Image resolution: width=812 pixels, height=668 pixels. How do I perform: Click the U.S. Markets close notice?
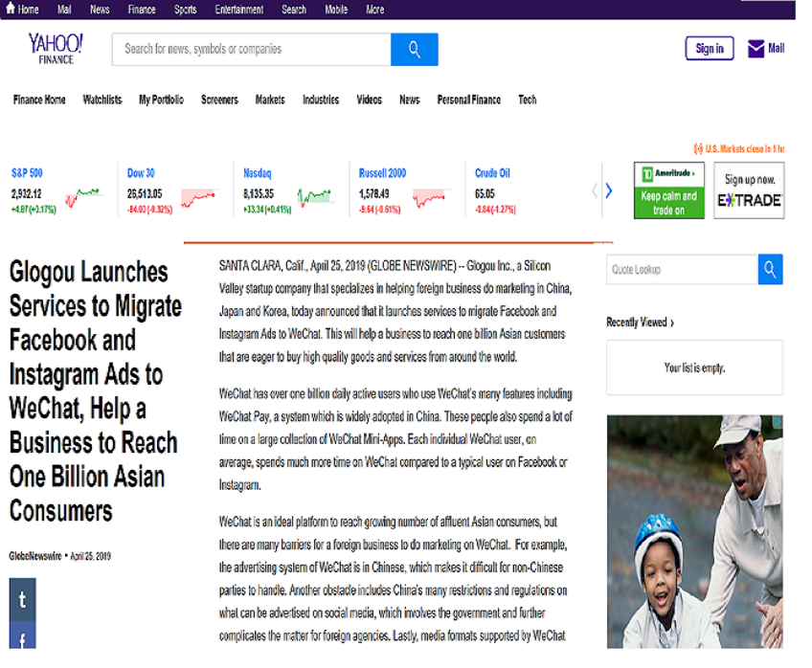pyautogui.click(x=739, y=149)
